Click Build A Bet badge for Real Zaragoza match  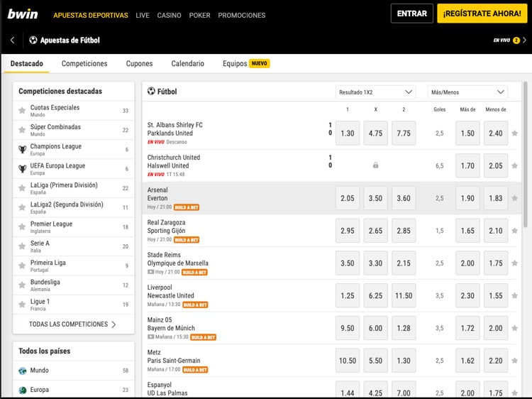click(x=187, y=240)
